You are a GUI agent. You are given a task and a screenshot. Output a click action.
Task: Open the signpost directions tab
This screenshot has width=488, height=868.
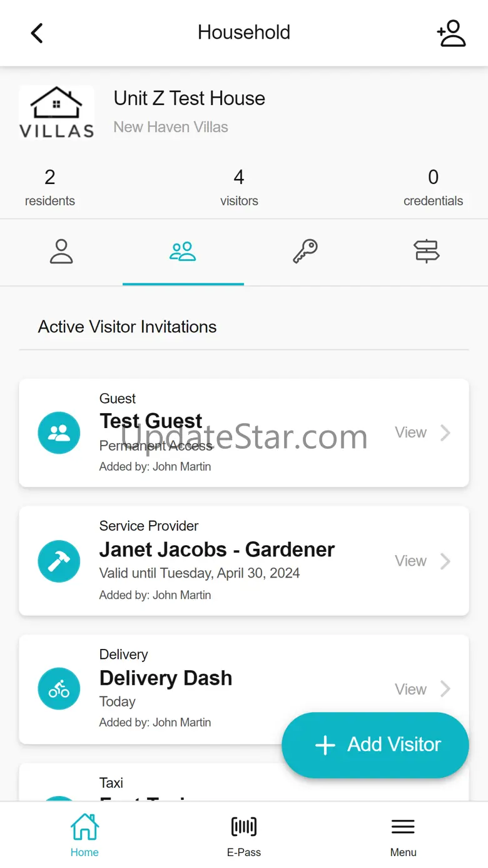click(x=427, y=252)
